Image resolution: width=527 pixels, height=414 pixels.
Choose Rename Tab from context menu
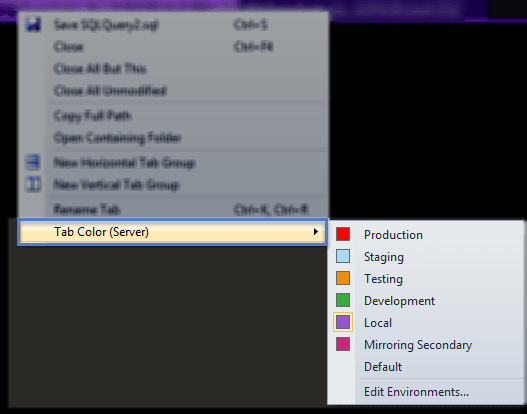(x=87, y=210)
